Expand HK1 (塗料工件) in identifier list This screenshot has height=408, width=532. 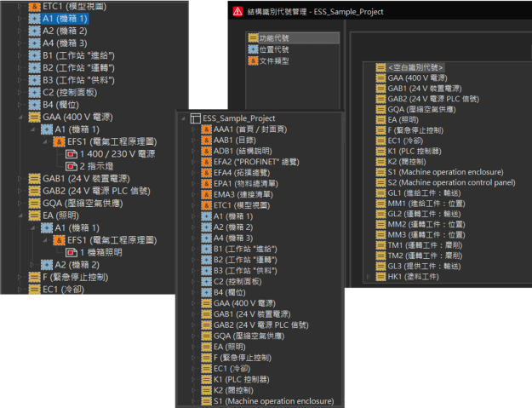coord(369,277)
